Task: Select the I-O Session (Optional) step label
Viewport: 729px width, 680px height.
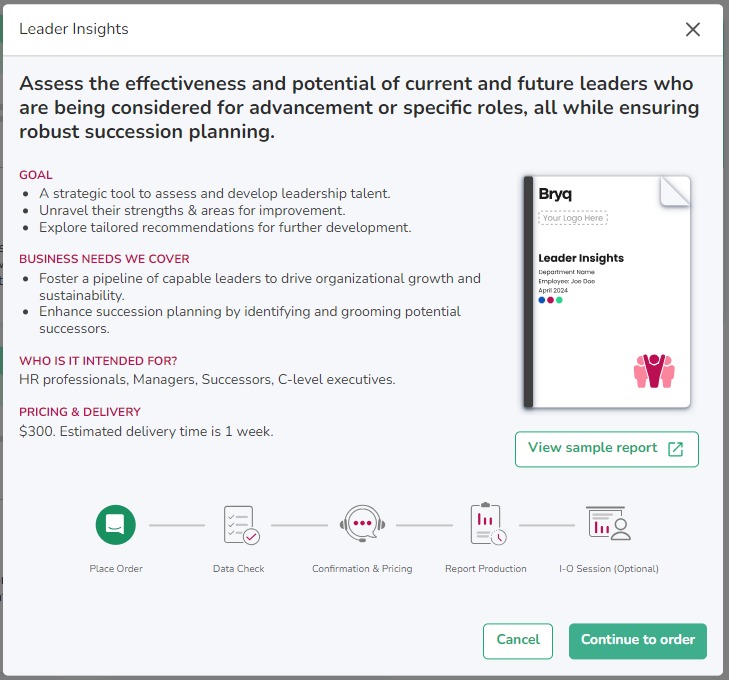Action: 608,569
